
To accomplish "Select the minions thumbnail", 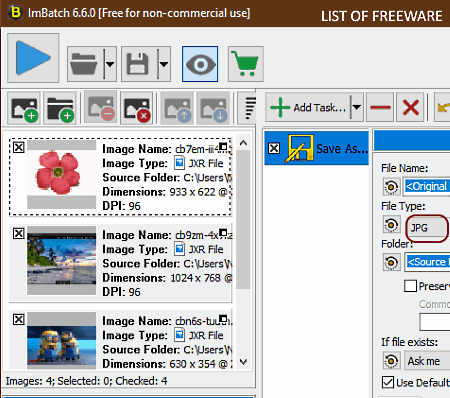I will click(61, 341).
